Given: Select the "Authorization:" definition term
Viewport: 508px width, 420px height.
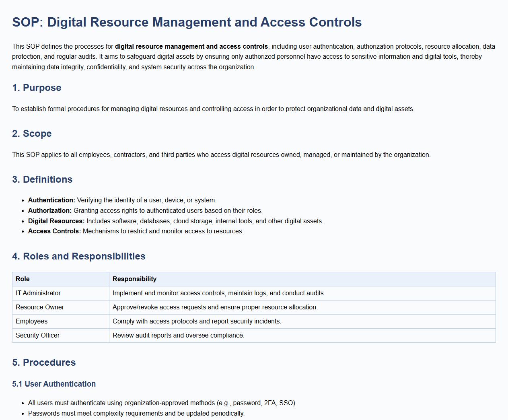Looking at the screenshot, I should [x=50, y=211].
